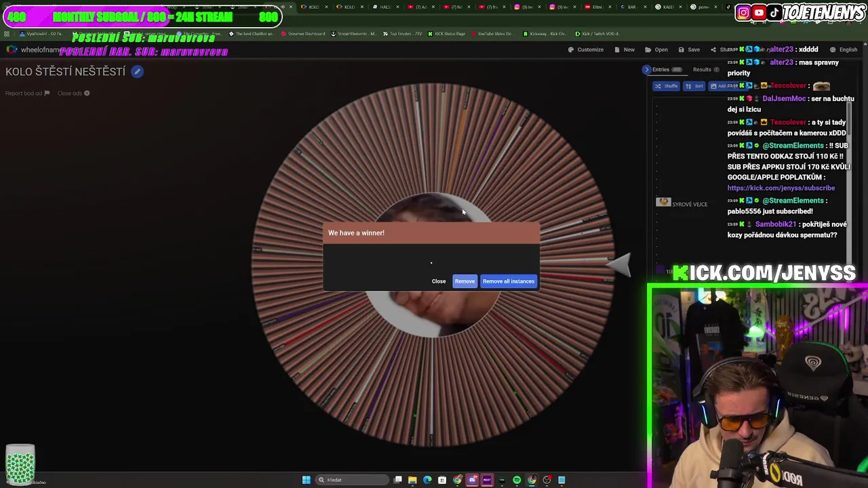Click Save in the top toolbar
868x488 pixels.
689,49
